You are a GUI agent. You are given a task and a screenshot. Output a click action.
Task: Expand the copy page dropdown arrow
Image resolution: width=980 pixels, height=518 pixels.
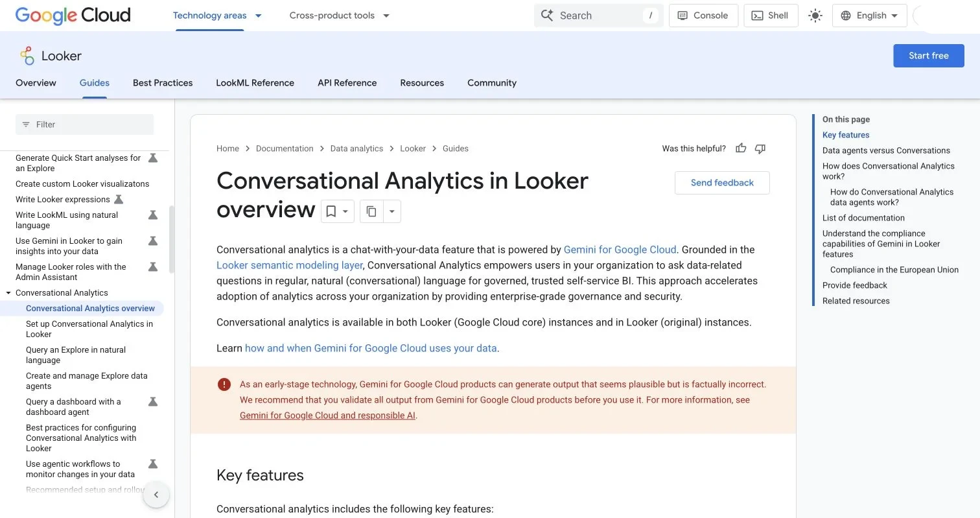392,211
